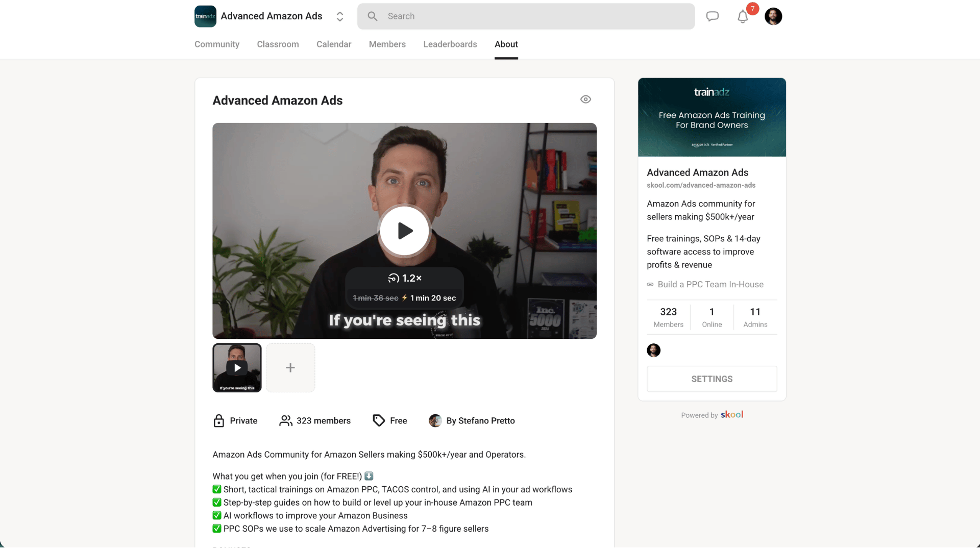Click the magnifier search icon

click(x=373, y=16)
